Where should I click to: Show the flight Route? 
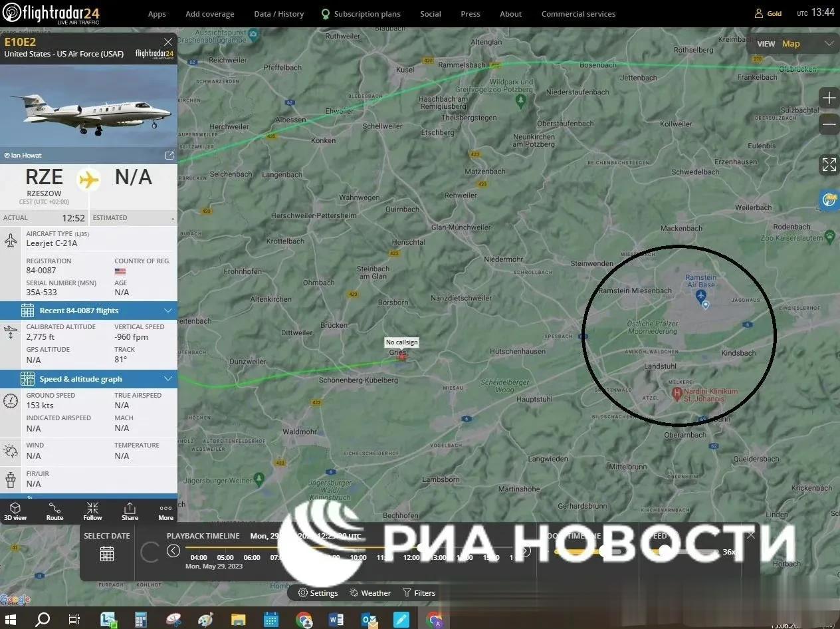(54, 511)
